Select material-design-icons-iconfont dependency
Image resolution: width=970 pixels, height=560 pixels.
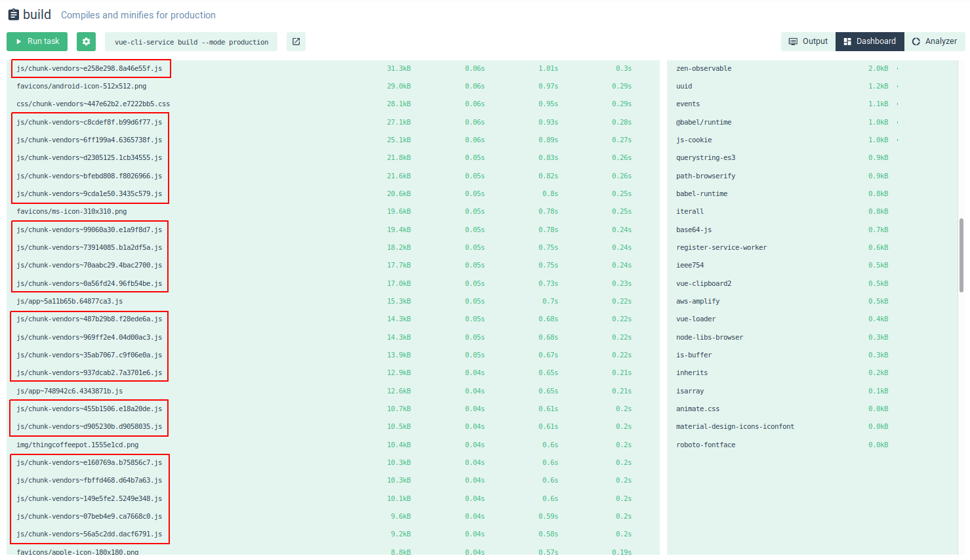pos(735,426)
